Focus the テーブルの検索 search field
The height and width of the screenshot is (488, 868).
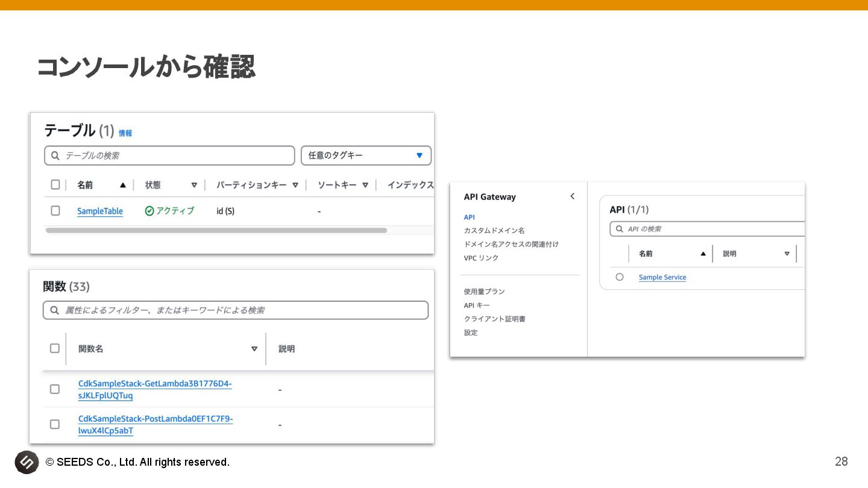pyautogui.click(x=169, y=155)
